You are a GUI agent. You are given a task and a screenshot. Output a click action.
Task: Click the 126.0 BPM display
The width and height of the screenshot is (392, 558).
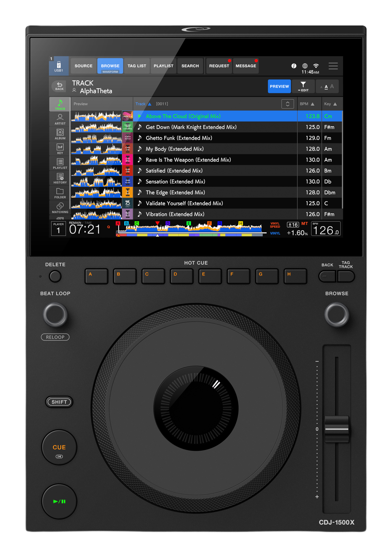326,229
